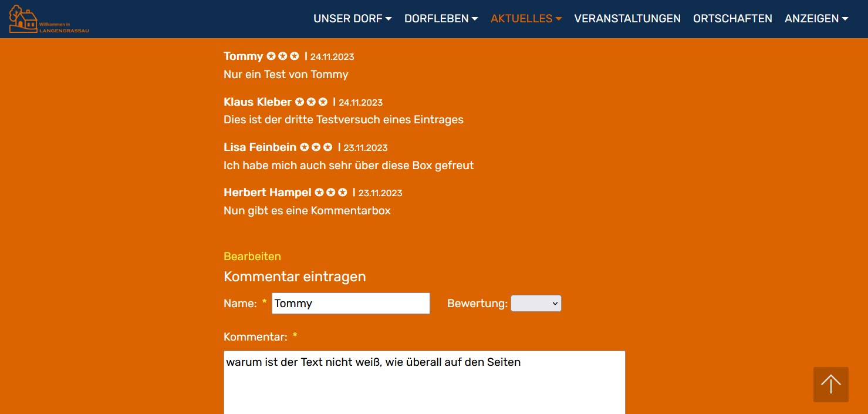
Task: Click the author name Lisa Feinbein
Action: click(x=260, y=147)
